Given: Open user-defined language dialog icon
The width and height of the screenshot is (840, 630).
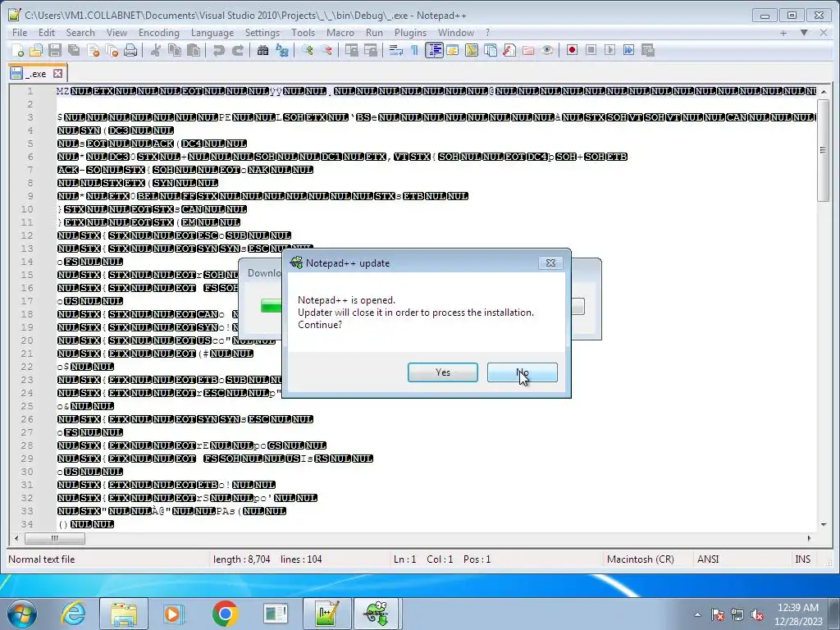Looking at the screenshot, I should [453, 50].
